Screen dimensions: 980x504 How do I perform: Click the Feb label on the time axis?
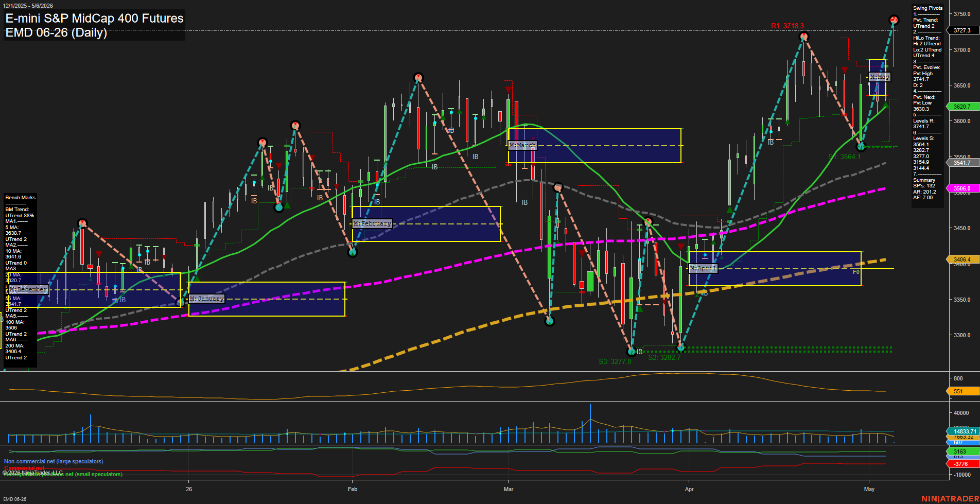pos(353,489)
